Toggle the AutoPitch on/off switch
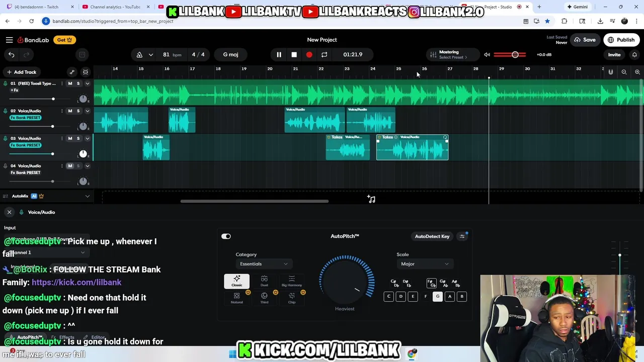Viewport: 644px width, 362px height. pyautogui.click(x=226, y=236)
